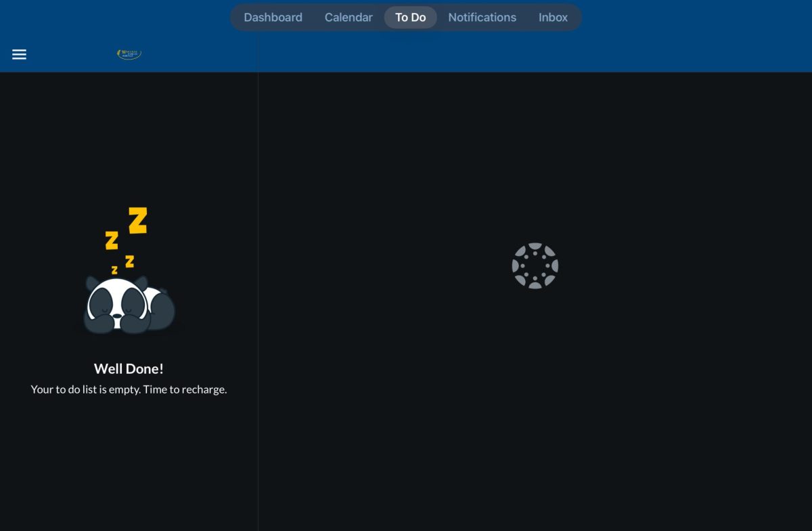
Task: Click the "Your to do list is empty" message
Action: 129,389
